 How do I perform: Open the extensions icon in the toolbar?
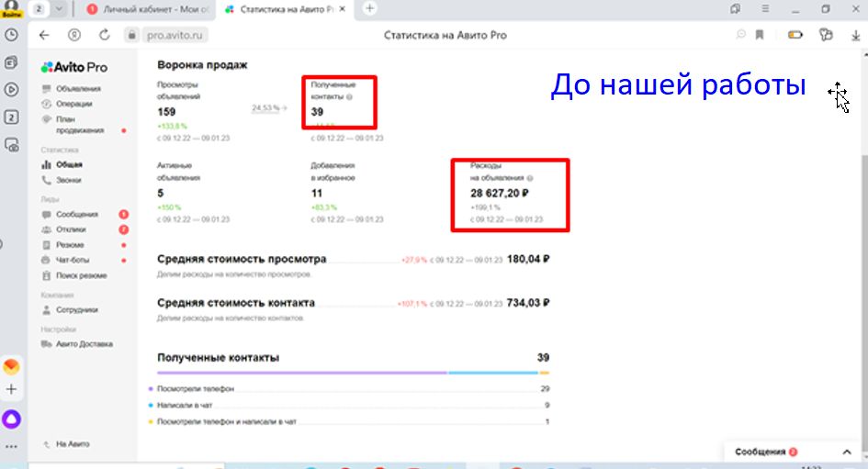[826, 35]
